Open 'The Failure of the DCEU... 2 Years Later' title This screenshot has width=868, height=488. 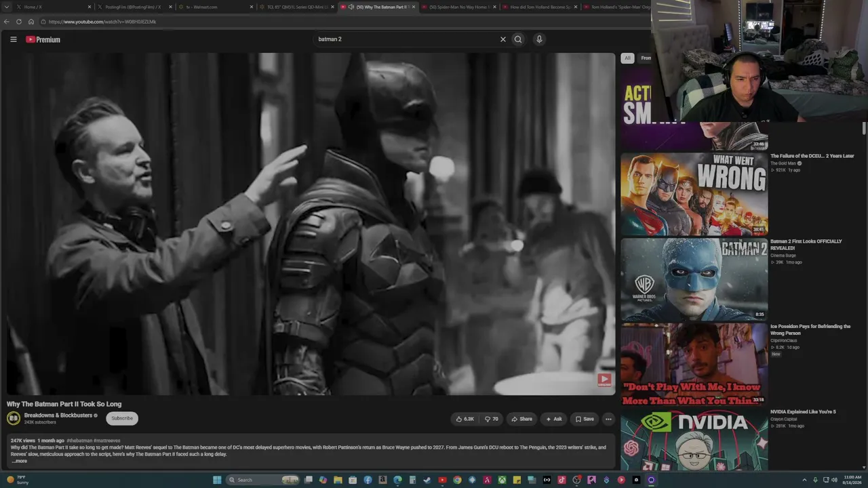(x=812, y=156)
